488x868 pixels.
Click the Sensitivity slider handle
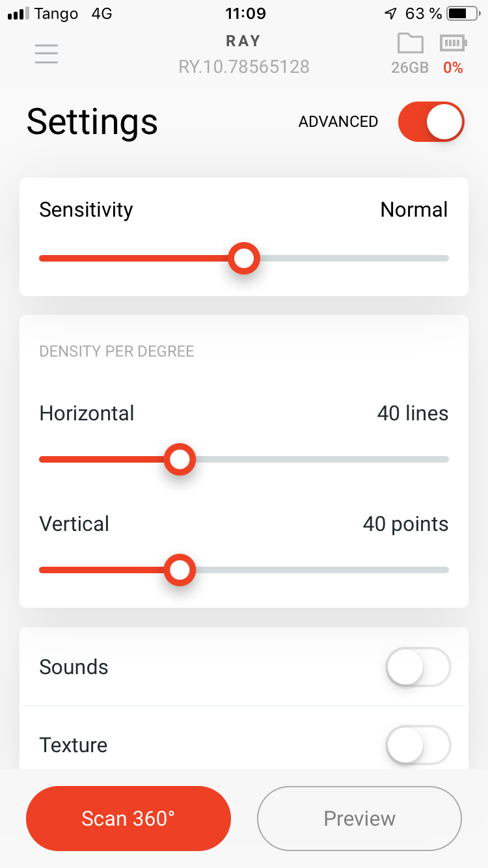pyautogui.click(x=244, y=258)
